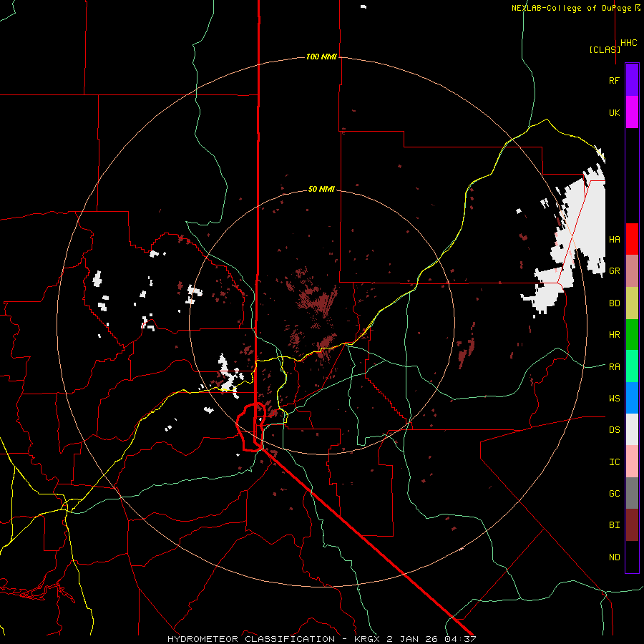This screenshot has width=644, height=644.
Task: Select the BD yellow legend swatch
Action: coord(632,303)
